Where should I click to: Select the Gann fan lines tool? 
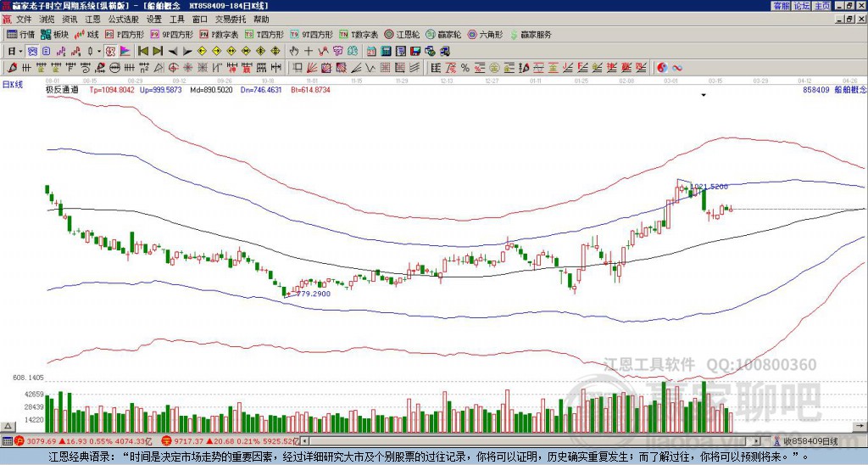(x=312, y=68)
